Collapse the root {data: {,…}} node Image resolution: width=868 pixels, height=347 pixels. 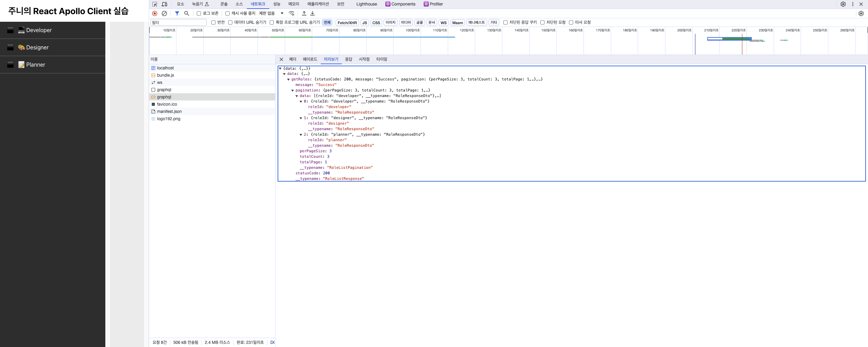coord(280,68)
